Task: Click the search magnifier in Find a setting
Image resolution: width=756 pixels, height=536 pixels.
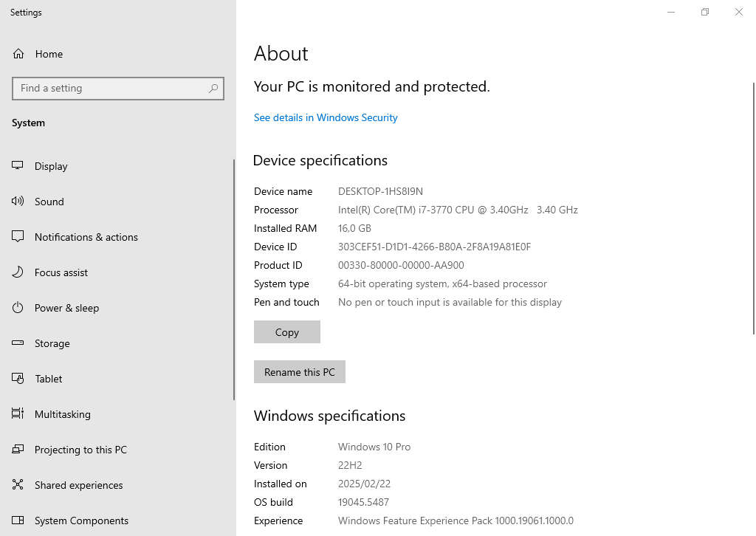Action: (x=213, y=88)
